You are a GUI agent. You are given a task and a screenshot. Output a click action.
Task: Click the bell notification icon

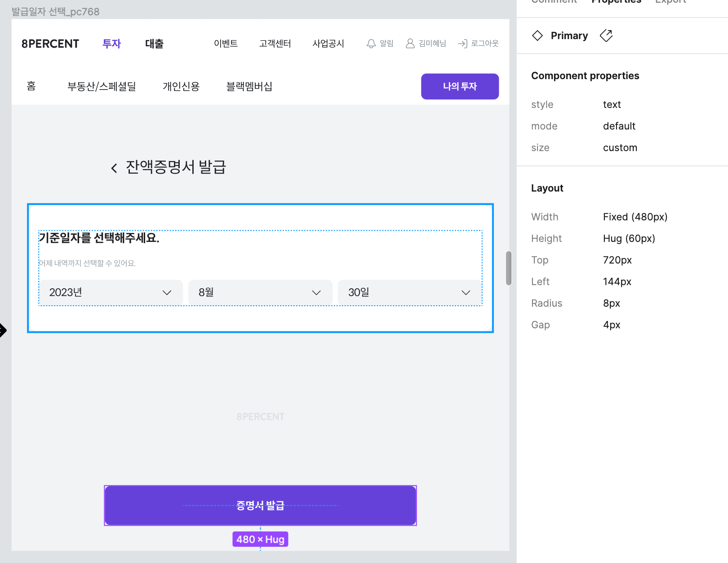click(371, 44)
